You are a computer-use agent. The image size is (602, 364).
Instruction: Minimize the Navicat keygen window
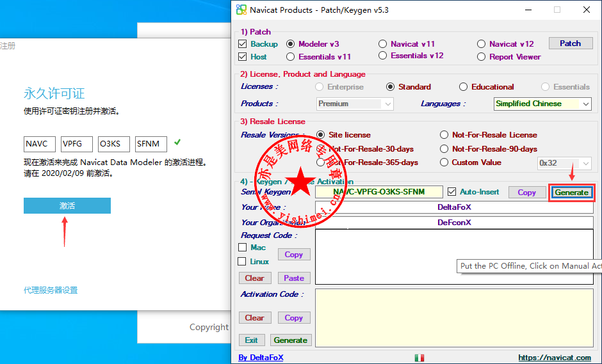528,10
